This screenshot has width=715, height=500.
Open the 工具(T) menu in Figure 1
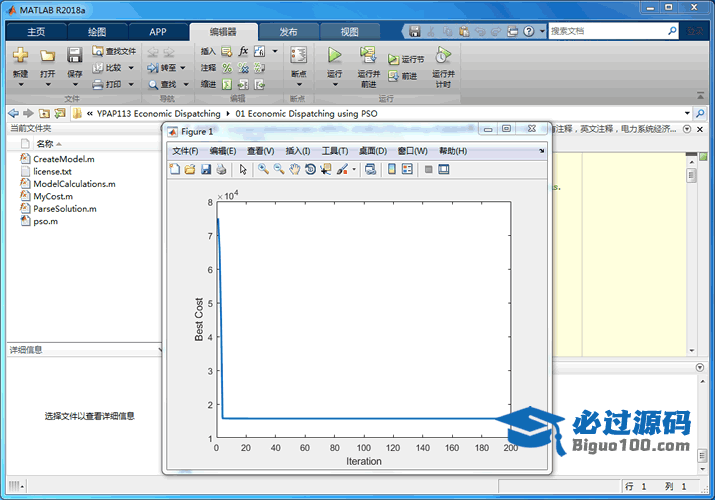(x=333, y=151)
